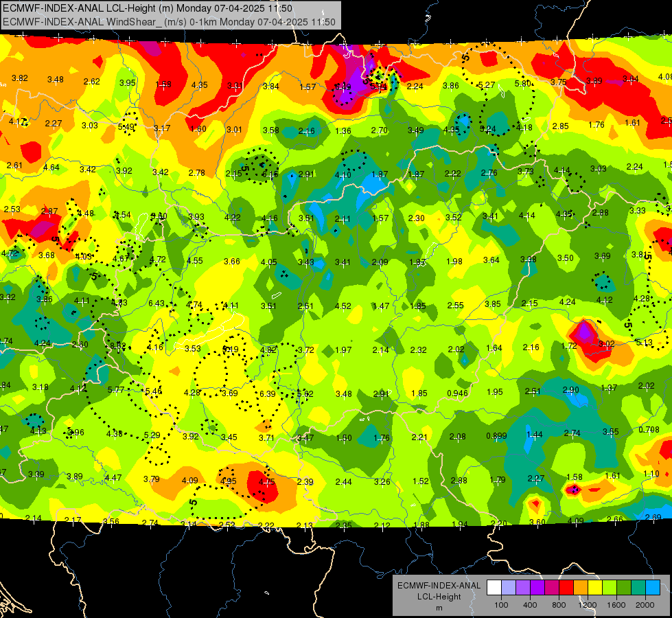
Task: Click the white swatch in the LCL-Height legend
Action: [x=494, y=588]
